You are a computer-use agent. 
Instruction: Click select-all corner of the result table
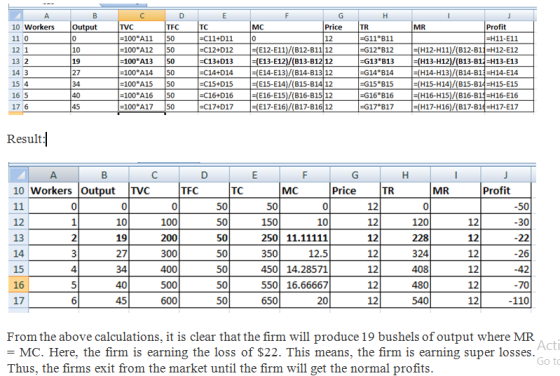(x=18, y=175)
